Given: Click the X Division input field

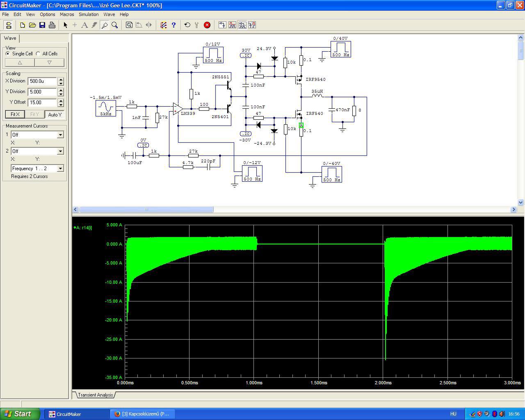Looking at the screenshot, I should coord(43,81).
